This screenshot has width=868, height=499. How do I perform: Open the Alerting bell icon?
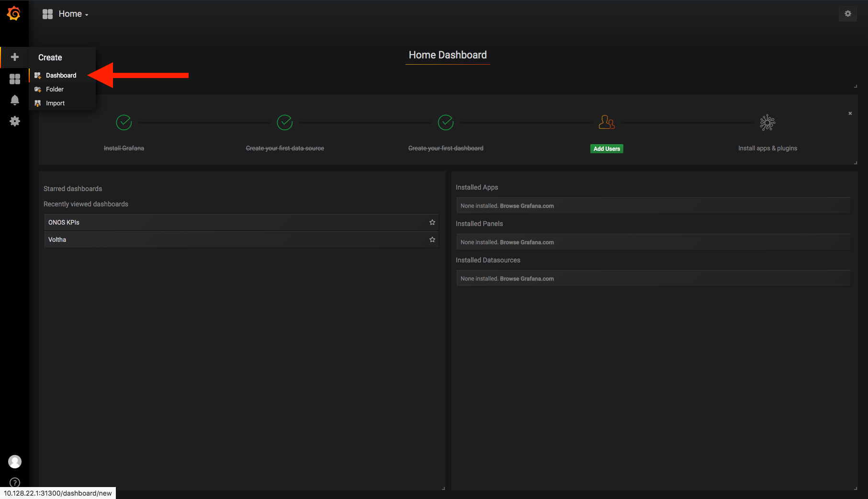coord(15,100)
